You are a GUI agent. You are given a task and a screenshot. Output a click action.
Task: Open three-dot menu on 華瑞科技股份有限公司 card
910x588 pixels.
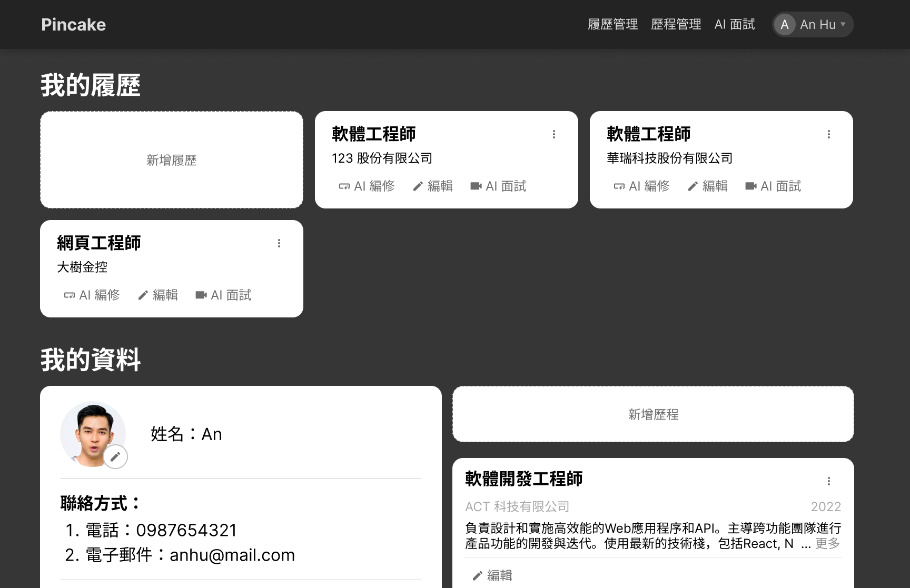(x=828, y=135)
